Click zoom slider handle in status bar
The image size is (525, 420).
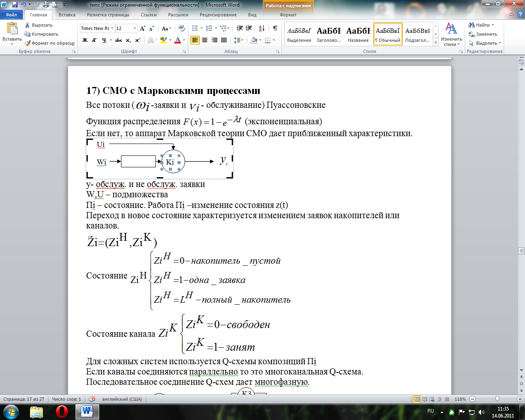pos(497,399)
